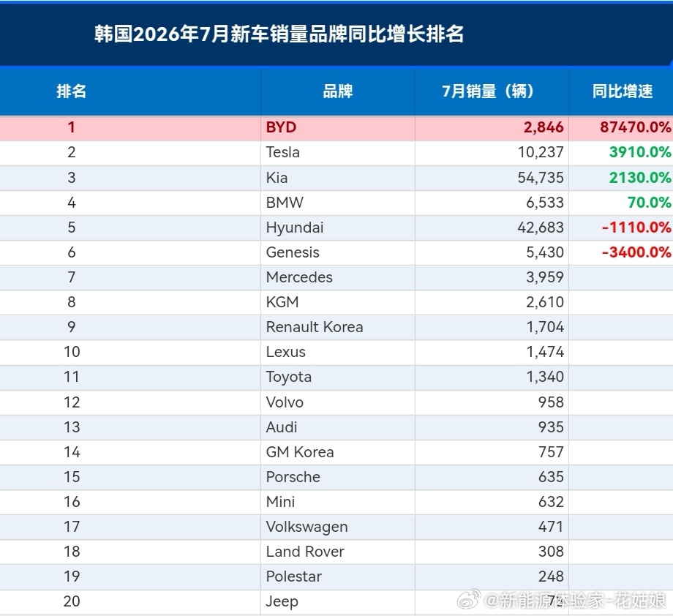Viewport: 673px width, 616px height.
Task: Click the table title 韩国2026年7月新车销量品牌同比增长排名
Action: (x=279, y=34)
